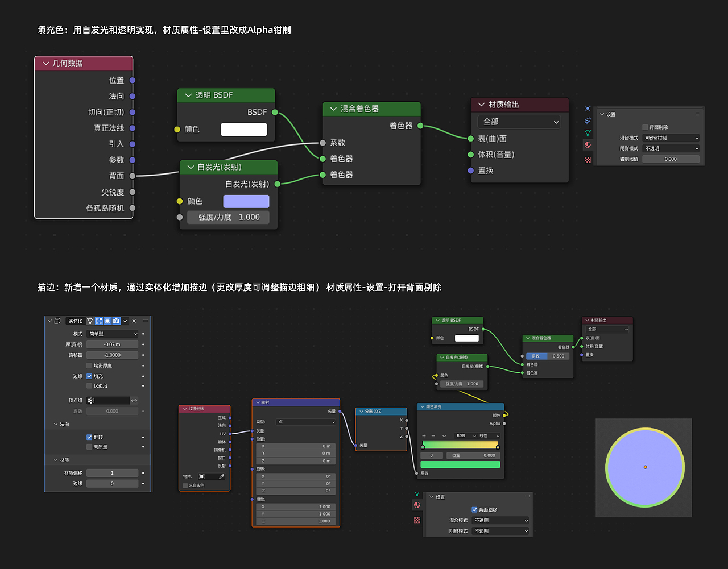728x569 pixels.
Task: Open the green object data tab icon in top panel
Action: (x=588, y=132)
